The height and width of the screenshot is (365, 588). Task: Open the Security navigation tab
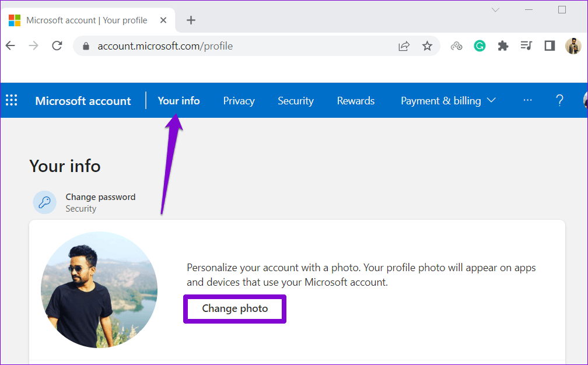click(295, 100)
